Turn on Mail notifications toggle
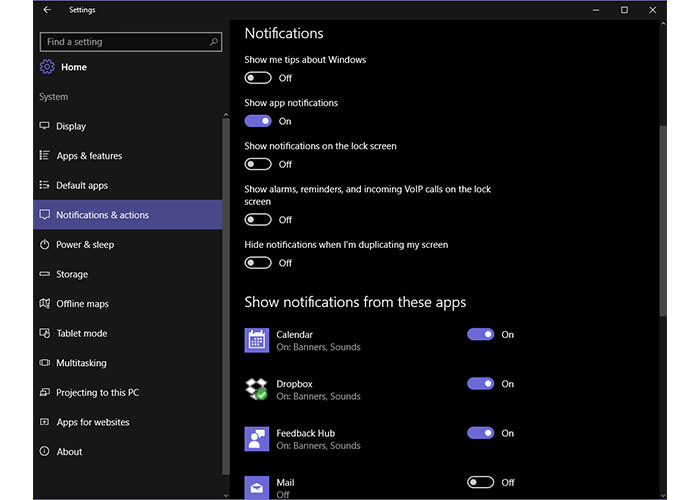Image resolution: width=700 pixels, height=500 pixels. [481, 482]
